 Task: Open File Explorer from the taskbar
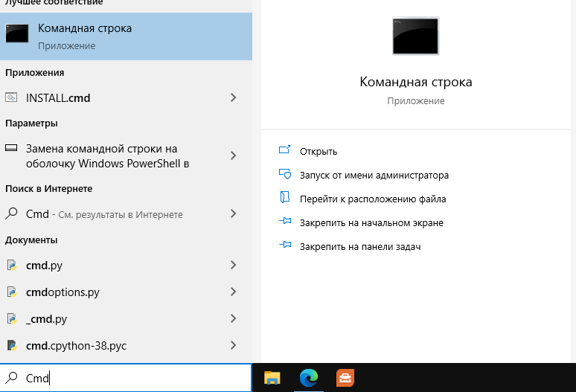click(272, 378)
